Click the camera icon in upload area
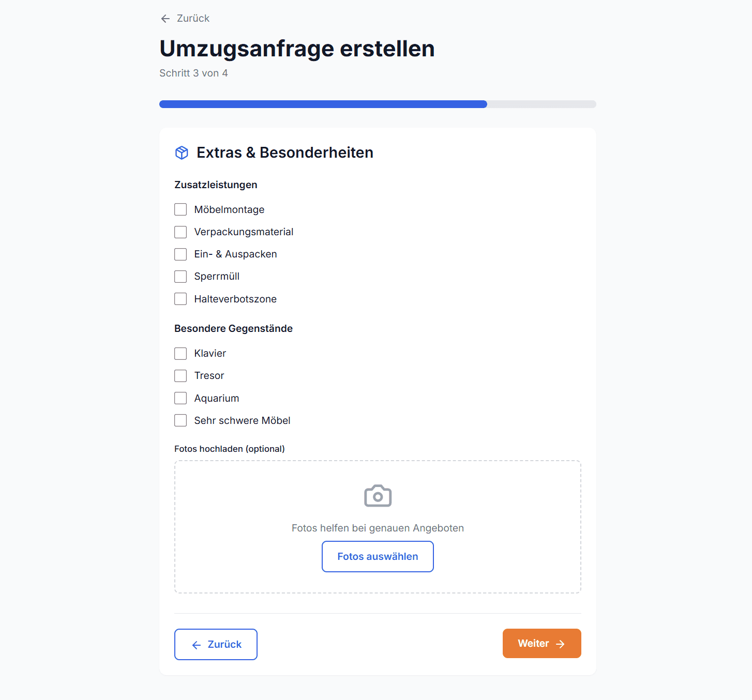Image resolution: width=752 pixels, height=700 pixels. click(x=378, y=496)
